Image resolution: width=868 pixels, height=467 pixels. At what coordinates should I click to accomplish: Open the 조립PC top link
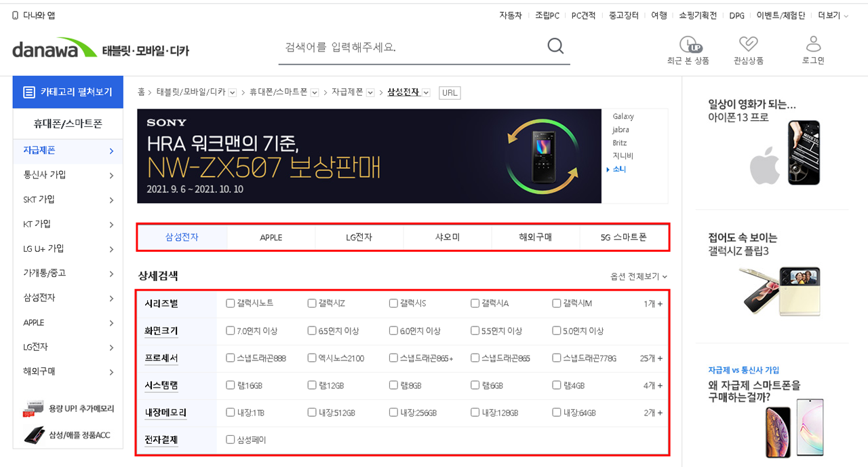[547, 16]
